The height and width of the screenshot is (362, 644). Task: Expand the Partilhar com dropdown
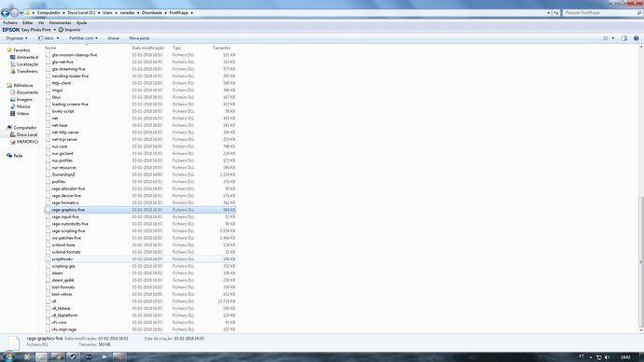(x=83, y=38)
